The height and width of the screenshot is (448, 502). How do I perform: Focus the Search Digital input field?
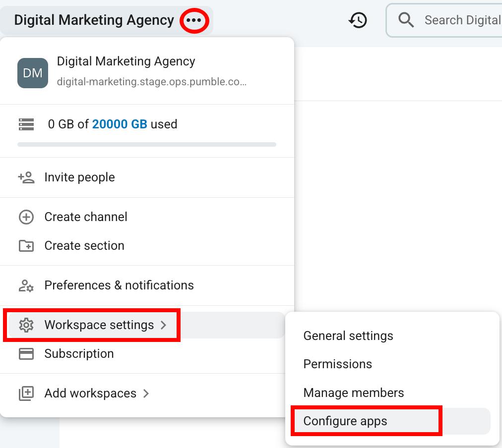click(444, 20)
